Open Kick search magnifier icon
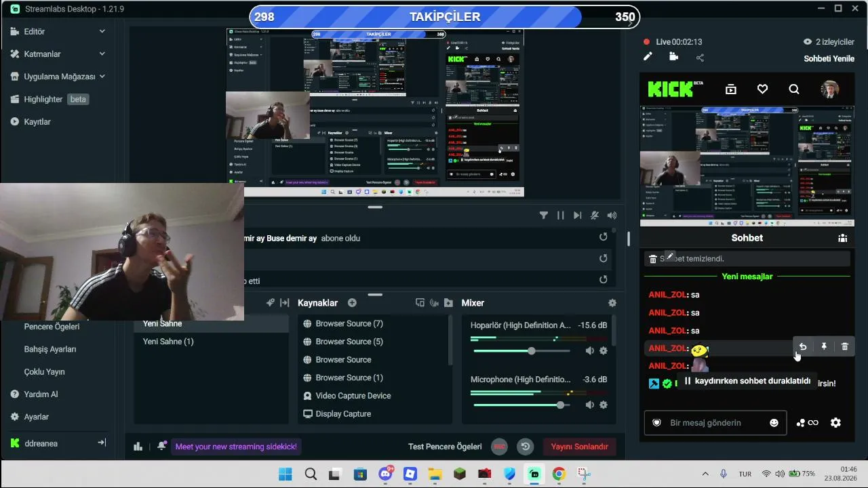Screen dimensions: 868x488 click(794, 89)
